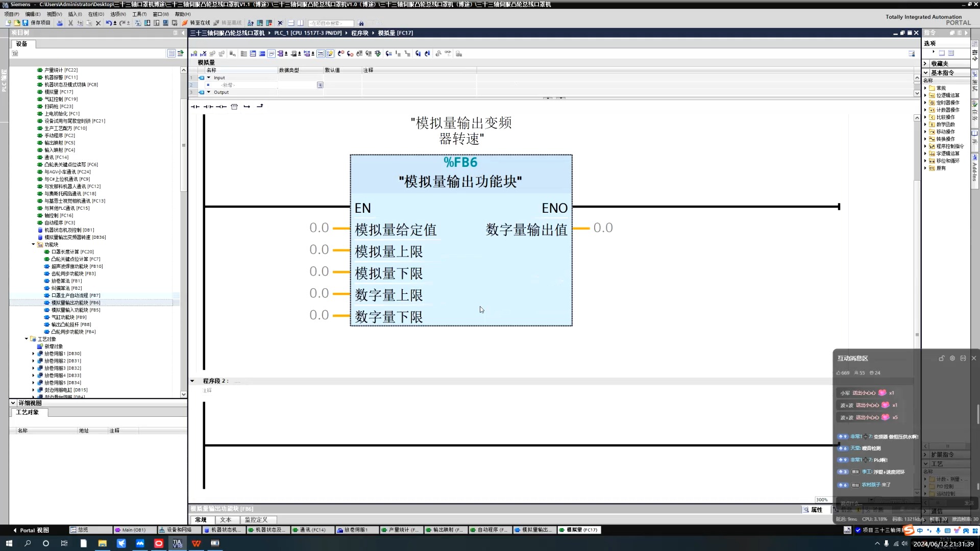Insert an output coil from favorites bar

point(220,107)
